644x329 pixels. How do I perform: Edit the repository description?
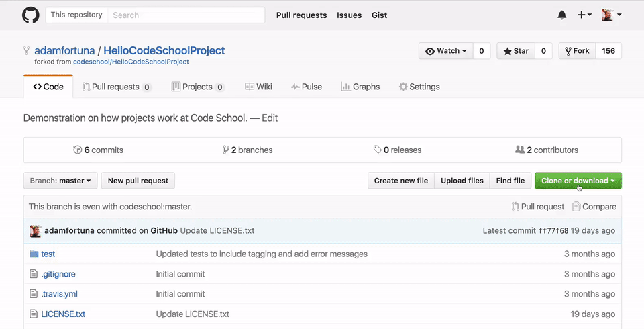[x=270, y=118]
